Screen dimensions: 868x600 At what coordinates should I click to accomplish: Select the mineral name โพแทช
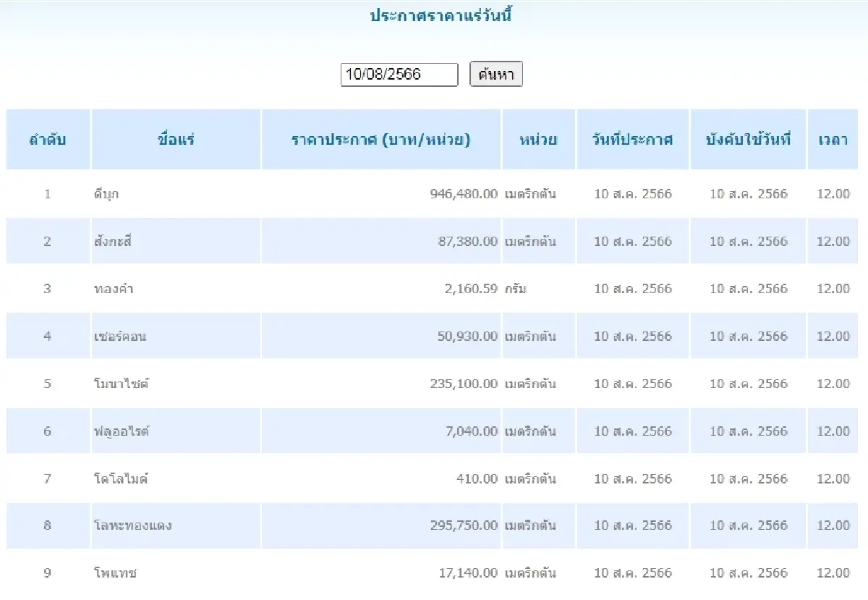click(116, 574)
